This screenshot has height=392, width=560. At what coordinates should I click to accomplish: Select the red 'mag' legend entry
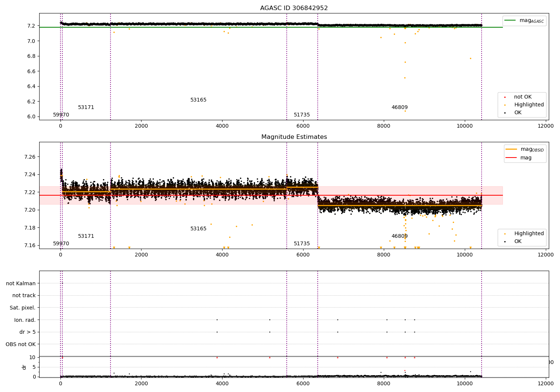click(519, 158)
